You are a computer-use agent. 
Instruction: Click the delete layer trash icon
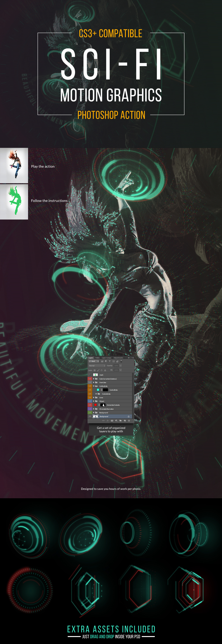click(129, 421)
